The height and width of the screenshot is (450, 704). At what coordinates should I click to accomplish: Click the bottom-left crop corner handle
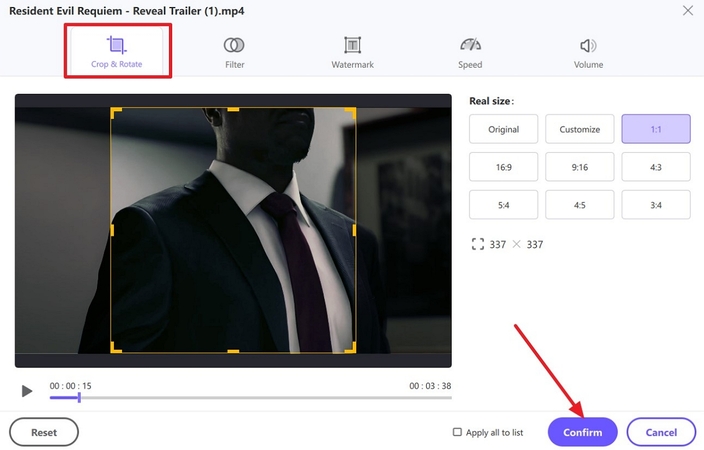point(115,348)
